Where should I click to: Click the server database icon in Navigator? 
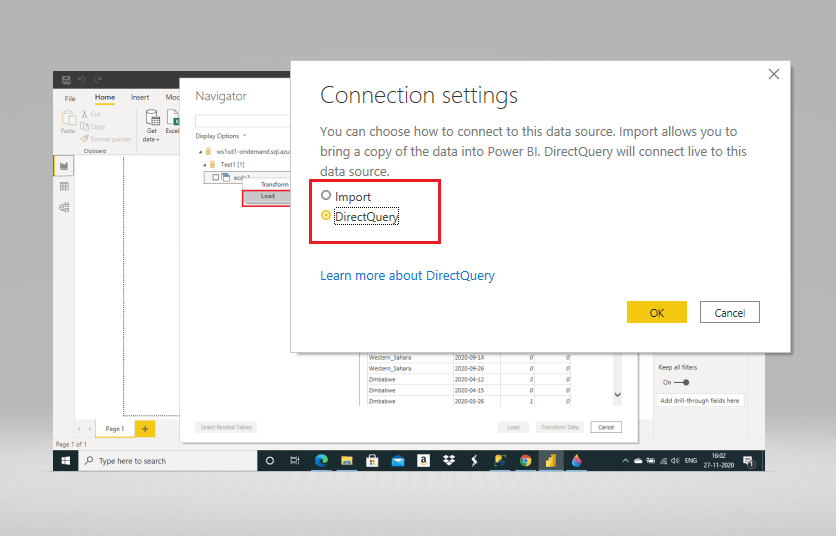tap(208, 151)
